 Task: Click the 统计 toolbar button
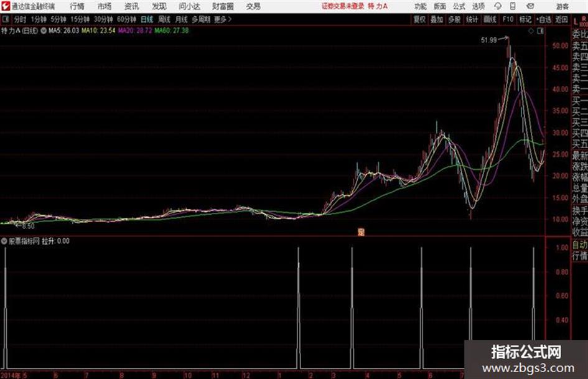(x=472, y=19)
